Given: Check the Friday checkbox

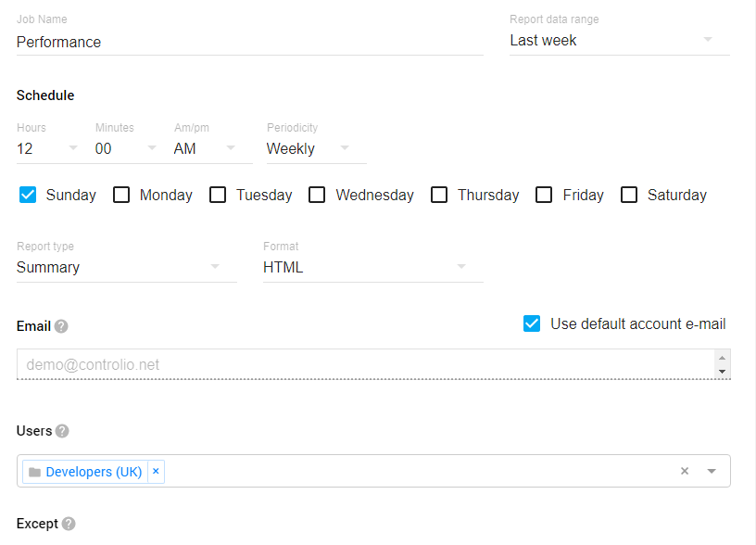Looking at the screenshot, I should tap(544, 195).
